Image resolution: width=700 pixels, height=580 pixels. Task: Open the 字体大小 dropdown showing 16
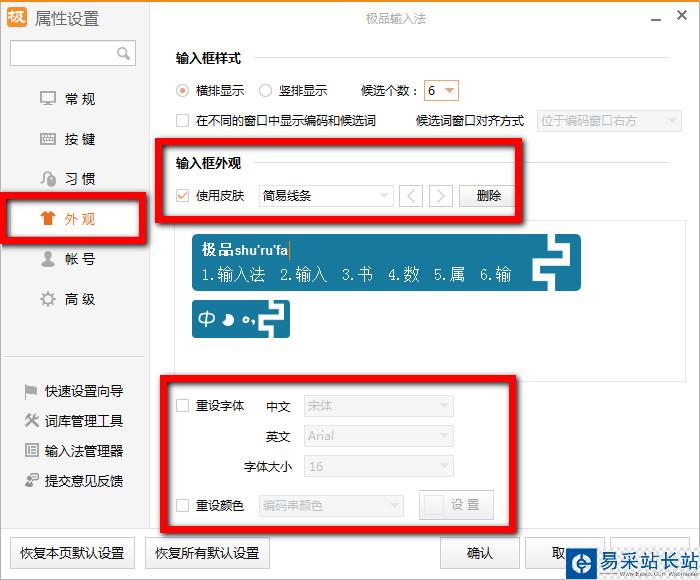tap(379, 467)
